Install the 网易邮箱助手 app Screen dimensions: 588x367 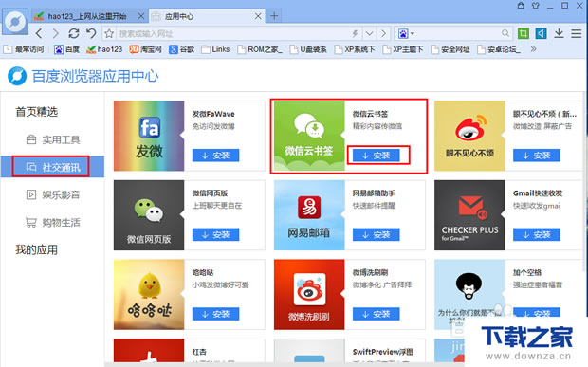(x=377, y=234)
